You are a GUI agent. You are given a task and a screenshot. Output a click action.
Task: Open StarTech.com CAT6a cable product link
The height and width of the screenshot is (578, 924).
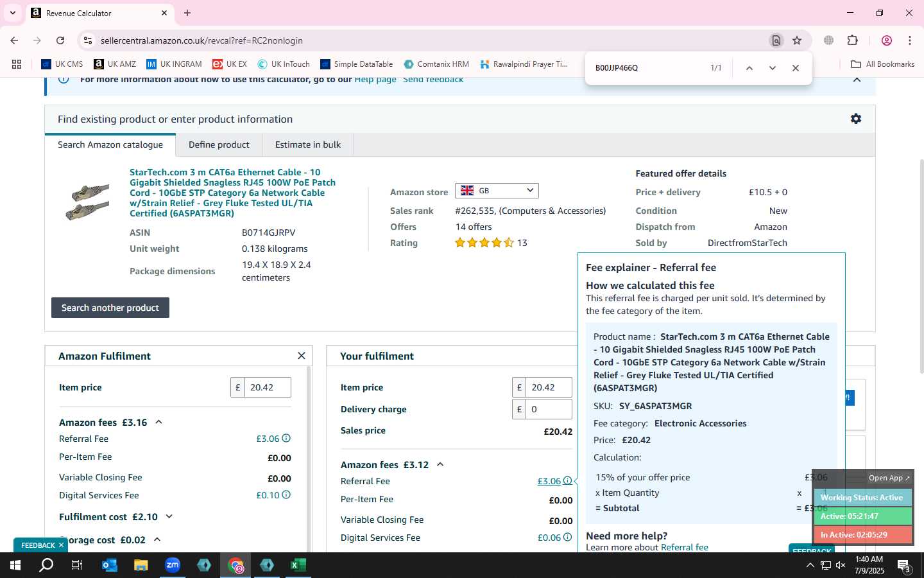pos(232,193)
